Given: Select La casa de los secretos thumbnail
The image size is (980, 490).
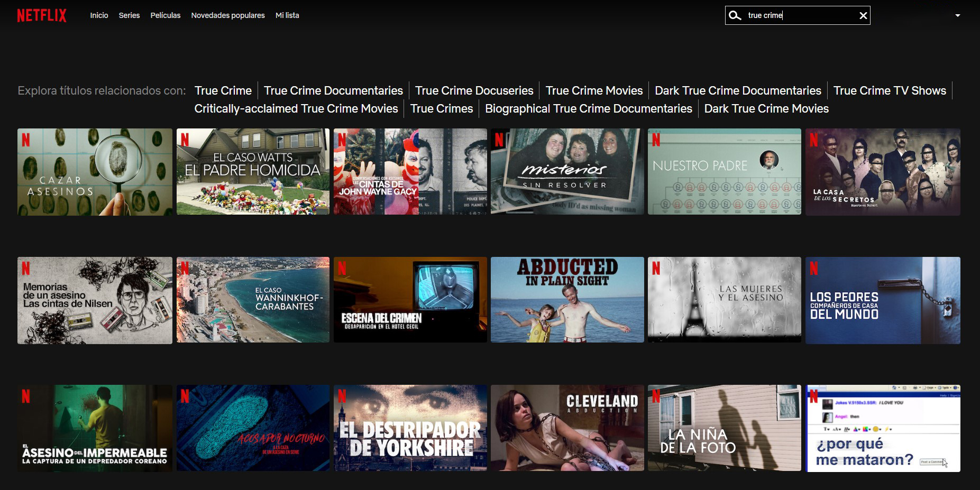Looking at the screenshot, I should 883,171.
